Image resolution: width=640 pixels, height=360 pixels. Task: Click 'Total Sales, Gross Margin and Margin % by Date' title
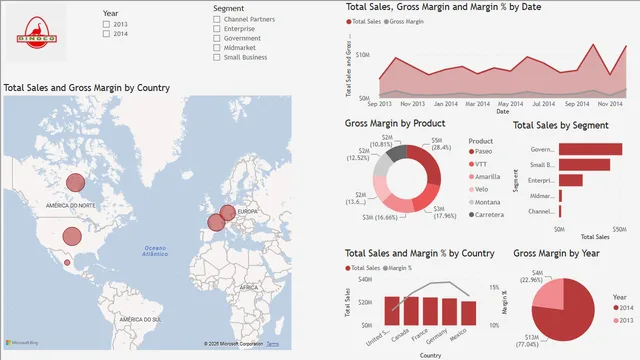click(444, 7)
